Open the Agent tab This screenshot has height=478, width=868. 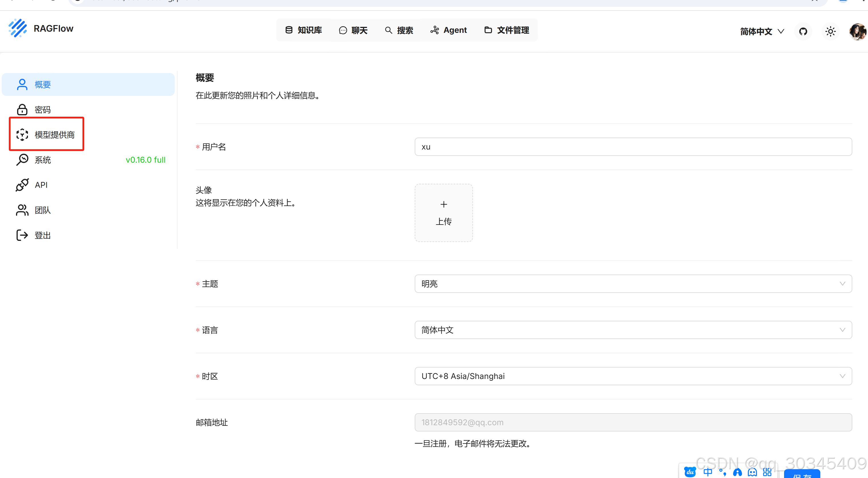448,30
